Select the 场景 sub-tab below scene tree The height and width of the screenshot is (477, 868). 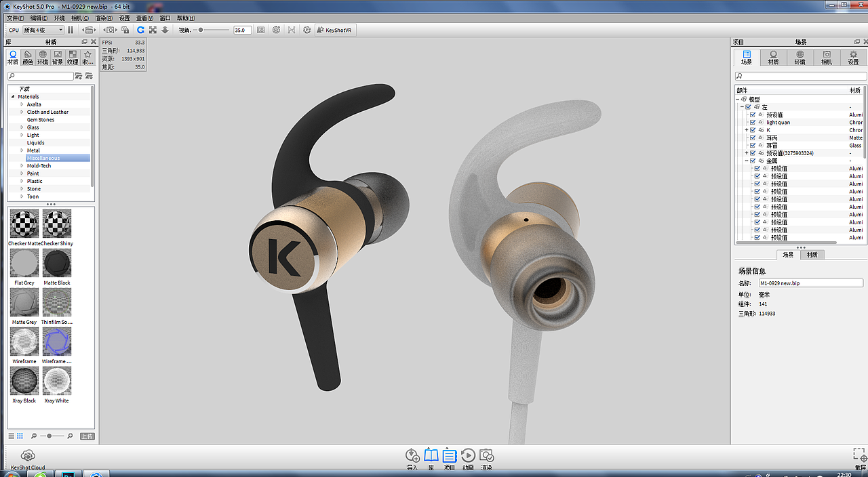(788, 255)
